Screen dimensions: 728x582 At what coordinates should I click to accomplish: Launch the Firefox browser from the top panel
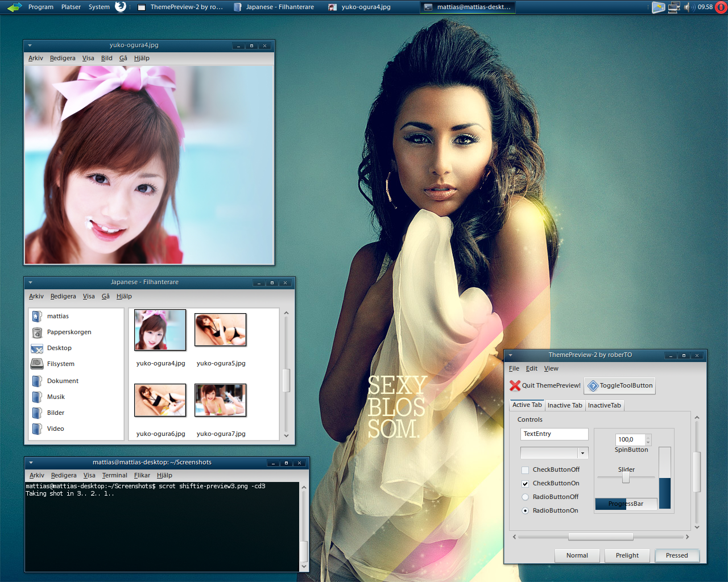(121, 7)
